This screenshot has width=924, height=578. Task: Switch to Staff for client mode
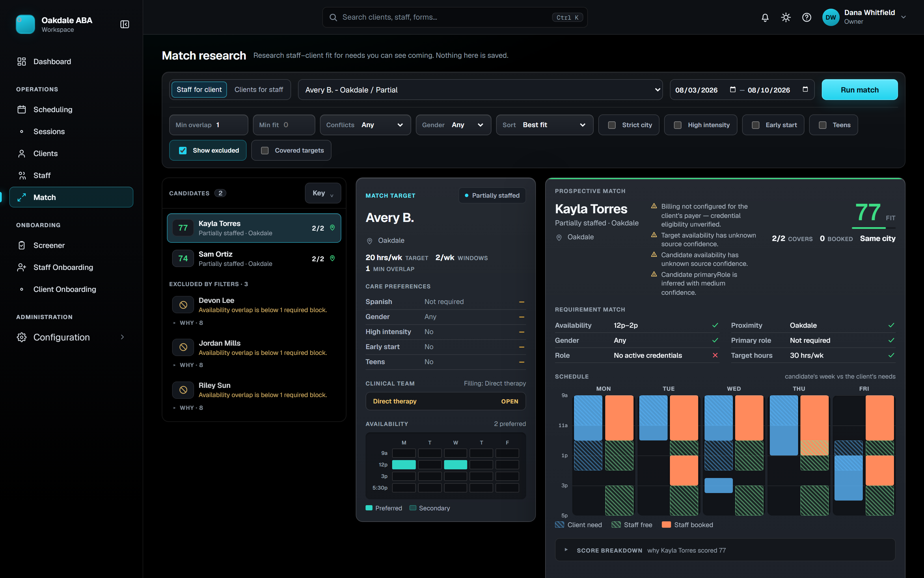[199, 90]
